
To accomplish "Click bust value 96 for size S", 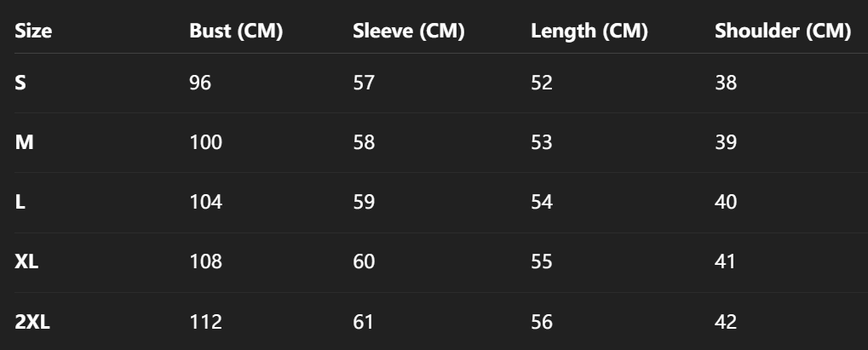I will 200,83.
